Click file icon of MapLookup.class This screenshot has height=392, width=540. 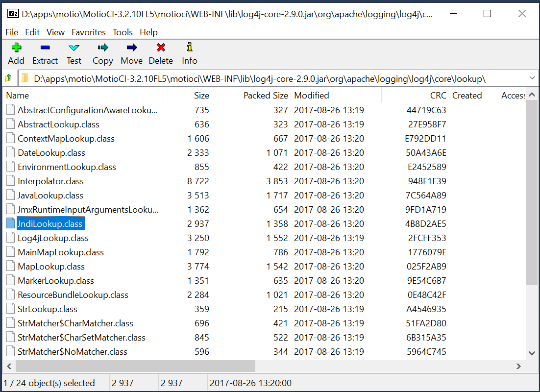[11, 266]
